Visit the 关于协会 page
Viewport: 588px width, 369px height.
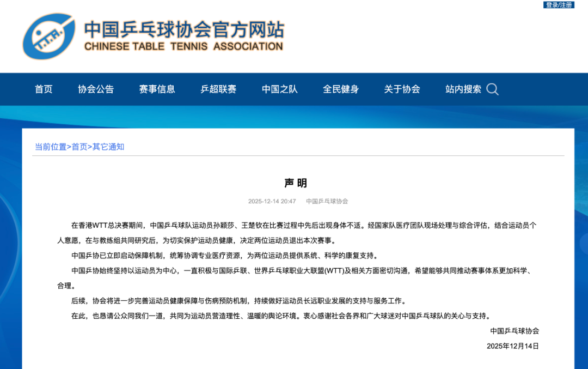(402, 89)
